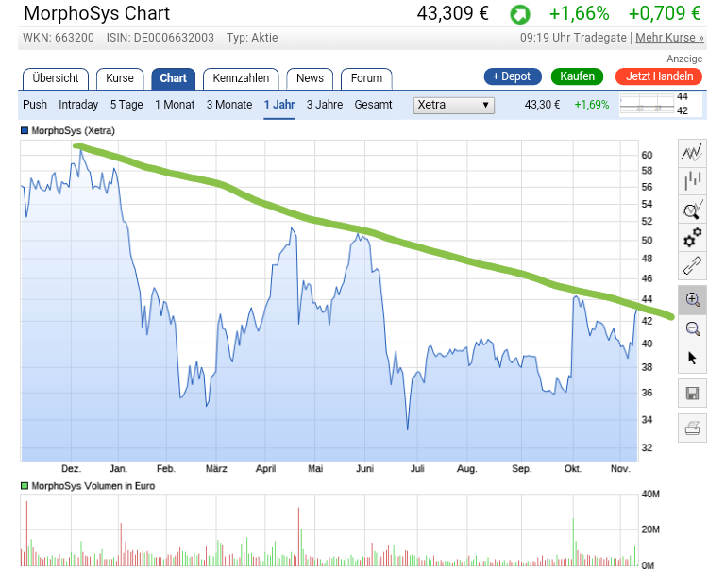
Task: Open chart settings gears icon
Action: click(692, 237)
